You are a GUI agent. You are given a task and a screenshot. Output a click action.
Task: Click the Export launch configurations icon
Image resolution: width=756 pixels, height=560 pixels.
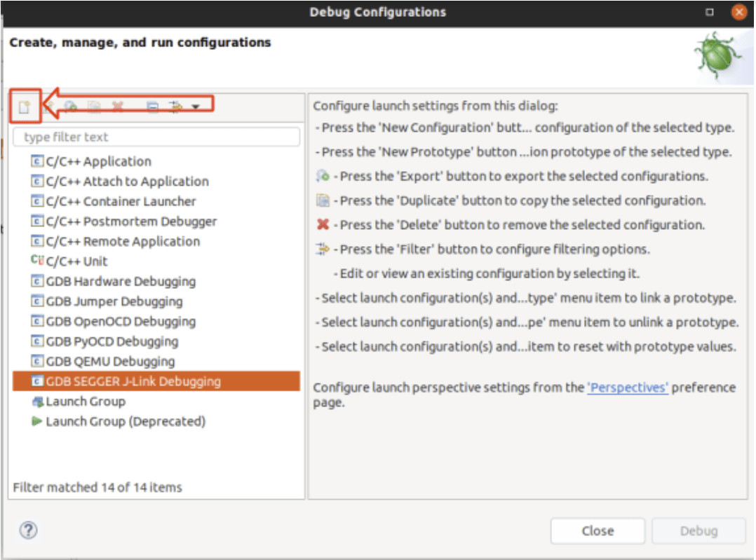pyautogui.click(x=69, y=106)
